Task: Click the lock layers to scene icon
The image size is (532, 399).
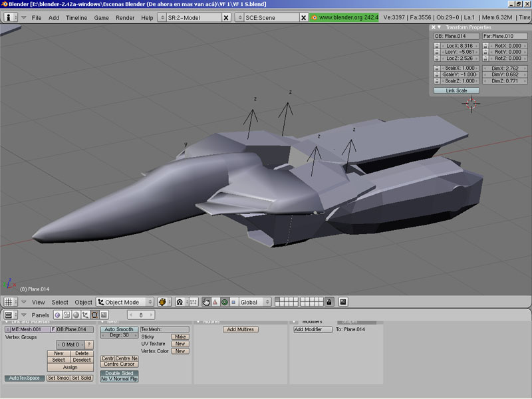Action: (x=329, y=302)
